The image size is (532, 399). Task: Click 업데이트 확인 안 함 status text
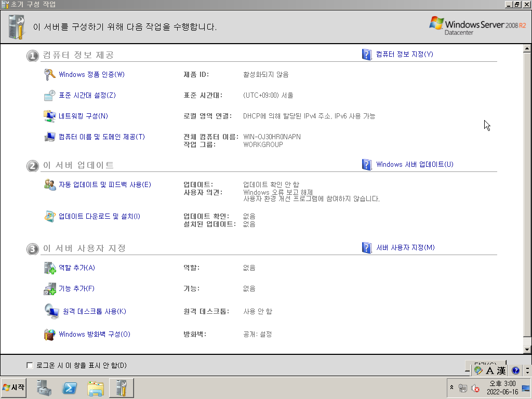click(271, 184)
